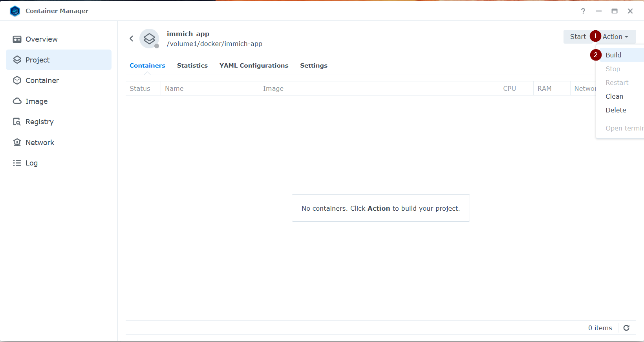Open the help question mark icon

[x=583, y=11]
